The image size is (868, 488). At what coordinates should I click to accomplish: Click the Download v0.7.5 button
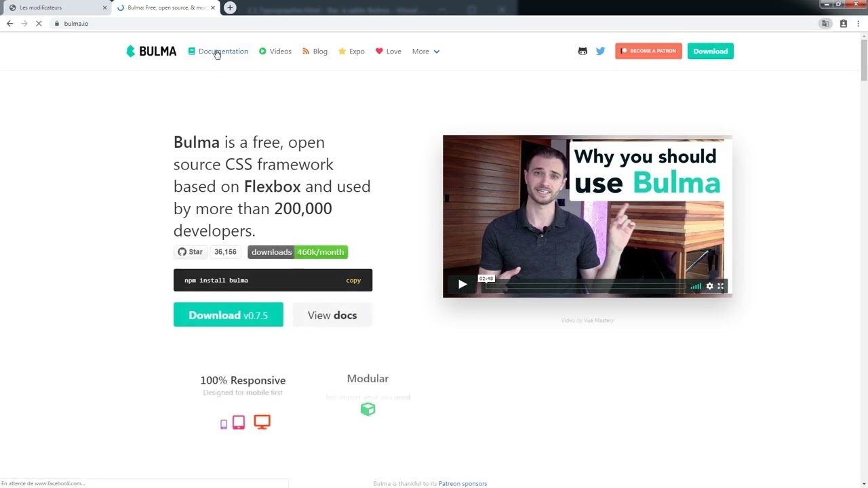229,315
